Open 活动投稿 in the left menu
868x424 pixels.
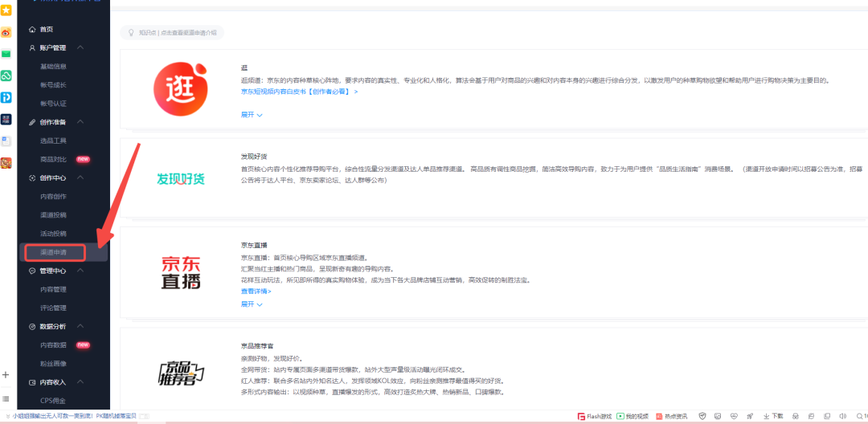click(x=53, y=234)
